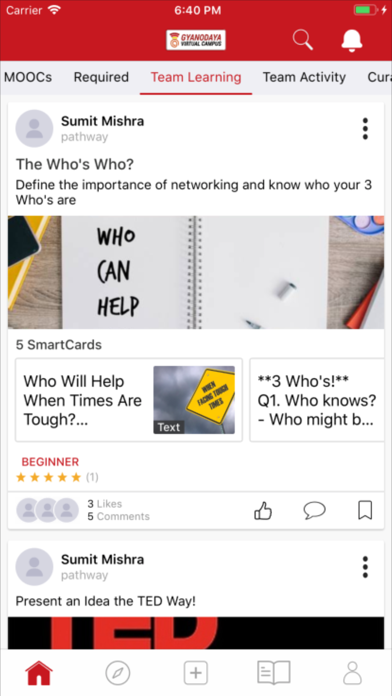Viewport: 392px width, 696px height.
Task: Open Discover compass icon
Action: [118, 673]
